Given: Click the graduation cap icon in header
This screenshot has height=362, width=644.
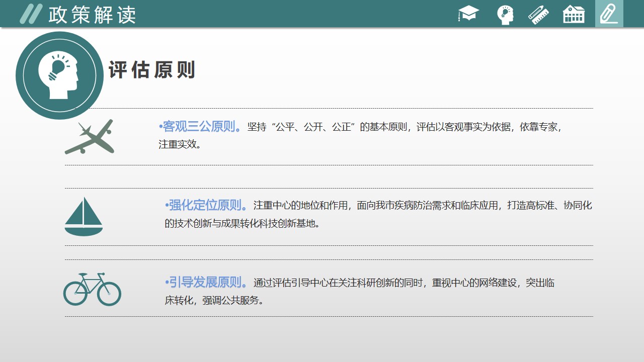Looking at the screenshot, I should click(x=468, y=14).
